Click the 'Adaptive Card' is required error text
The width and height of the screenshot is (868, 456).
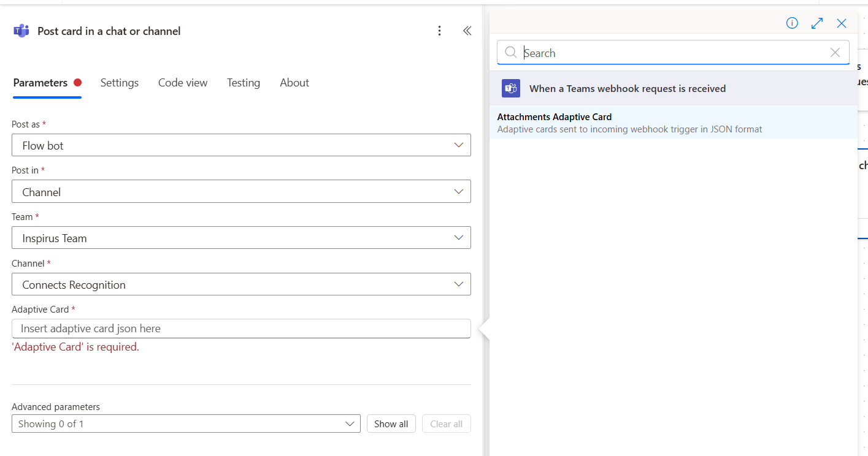click(x=75, y=347)
